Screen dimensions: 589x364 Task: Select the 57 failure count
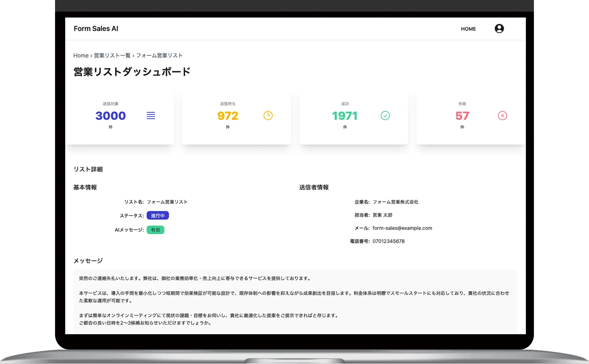(462, 116)
